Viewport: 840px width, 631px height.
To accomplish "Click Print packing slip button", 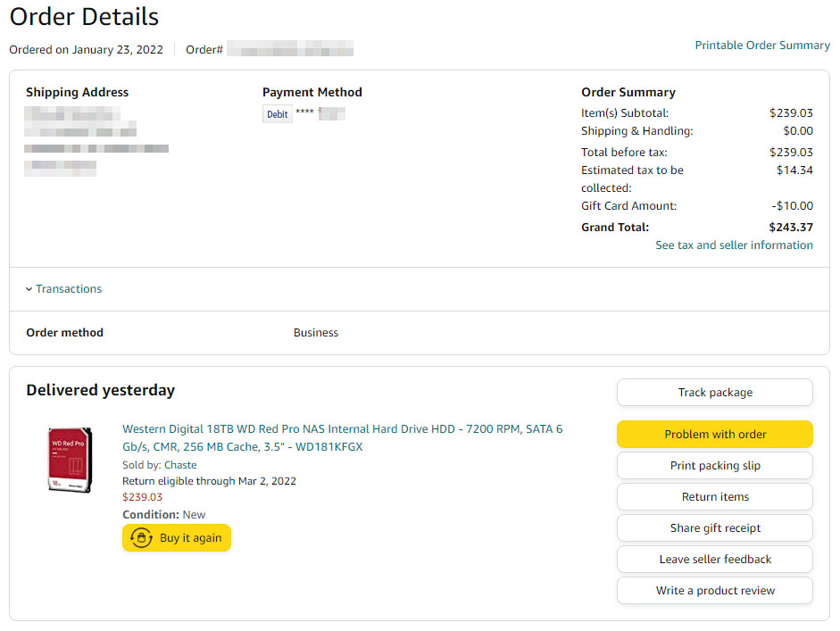I will click(x=715, y=466).
